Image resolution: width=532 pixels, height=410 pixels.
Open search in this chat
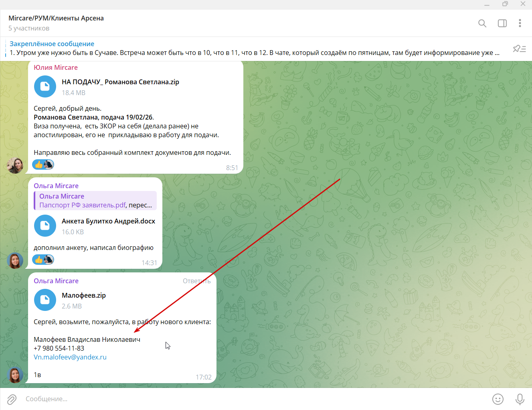coord(482,23)
